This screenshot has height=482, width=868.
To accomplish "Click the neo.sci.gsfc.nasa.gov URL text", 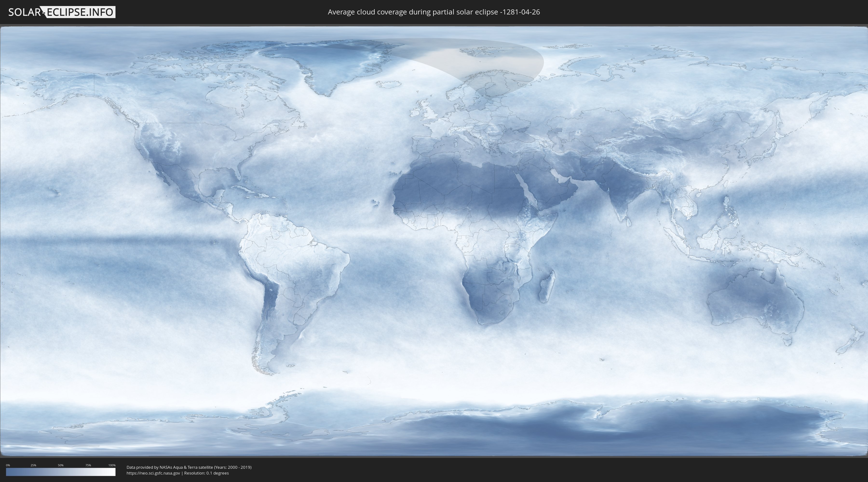I will (x=153, y=473).
